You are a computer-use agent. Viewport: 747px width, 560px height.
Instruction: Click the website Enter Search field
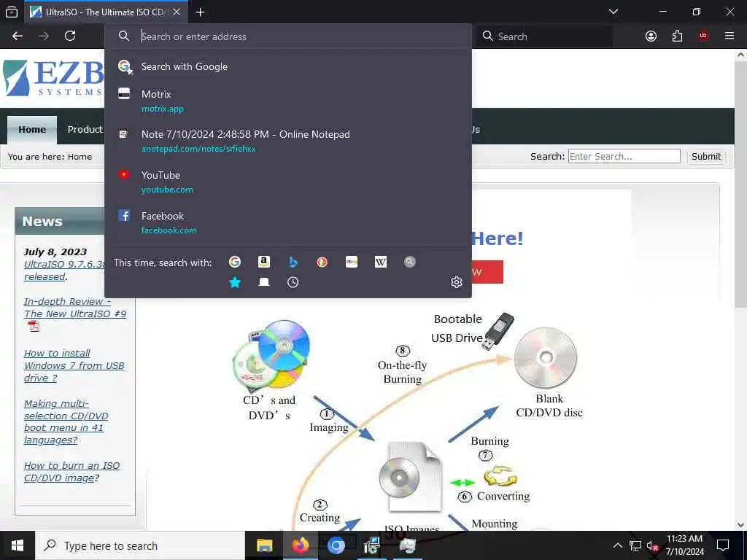pos(624,156)
